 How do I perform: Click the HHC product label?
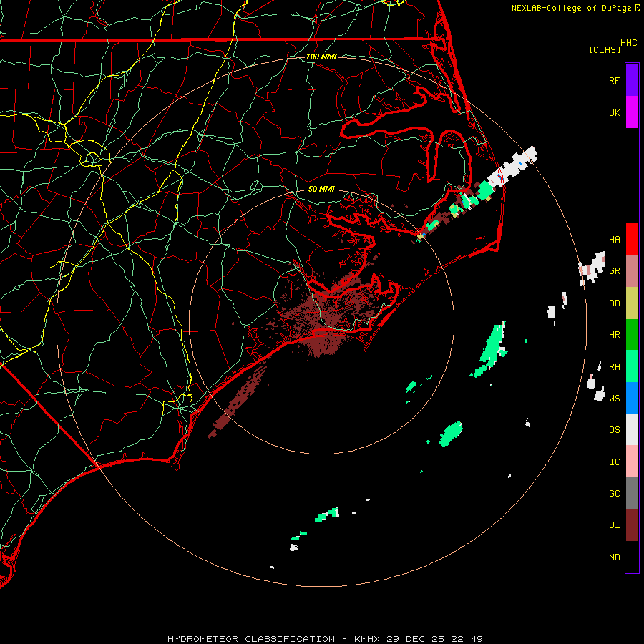[628, 43]
